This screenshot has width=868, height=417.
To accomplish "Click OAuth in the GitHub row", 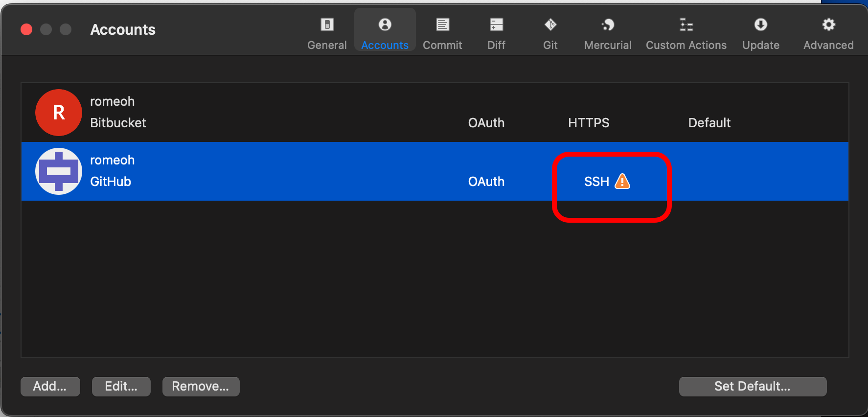I will click(x=486, y=182).
